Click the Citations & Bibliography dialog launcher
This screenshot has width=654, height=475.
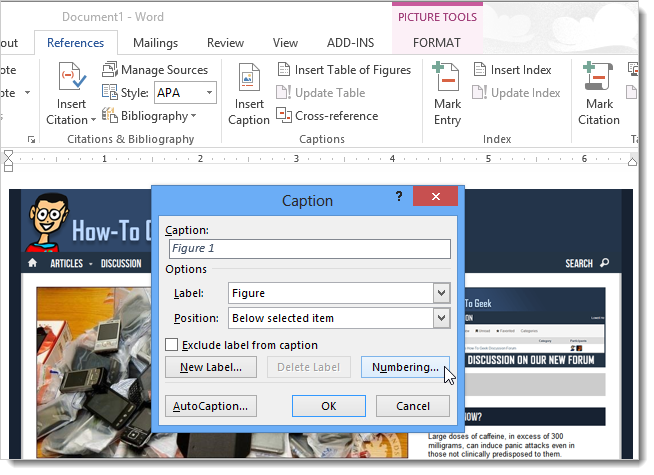pyautogui.click(x=31, y=140)
